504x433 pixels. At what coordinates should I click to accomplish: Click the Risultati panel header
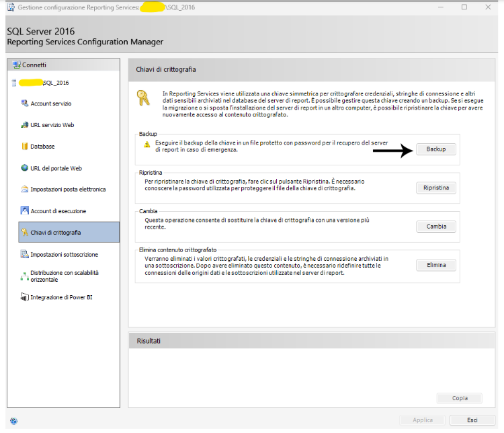(312, 341)
